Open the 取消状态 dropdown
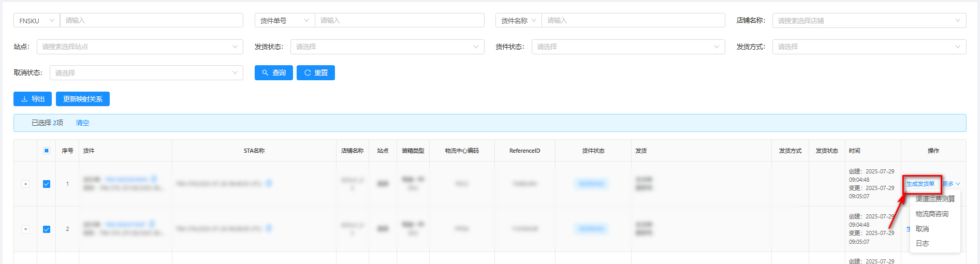980x264 pixels. (x=146, y=73)
